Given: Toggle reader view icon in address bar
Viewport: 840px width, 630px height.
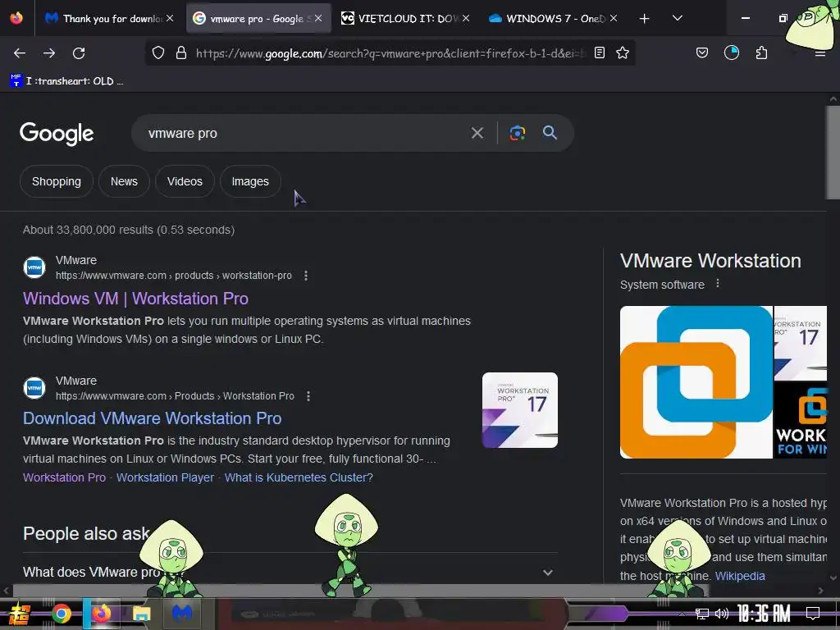Looking at the screenshot, I should pos(600,53).
